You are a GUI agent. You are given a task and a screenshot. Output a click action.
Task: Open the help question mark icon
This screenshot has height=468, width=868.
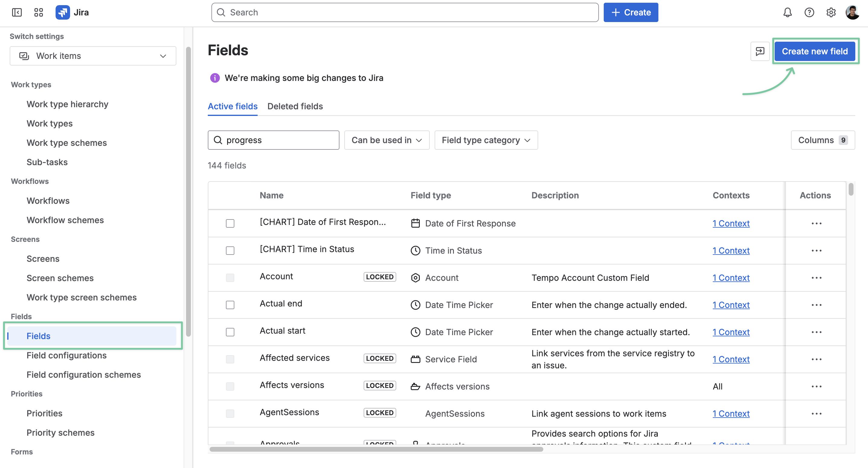coord(809,12)
